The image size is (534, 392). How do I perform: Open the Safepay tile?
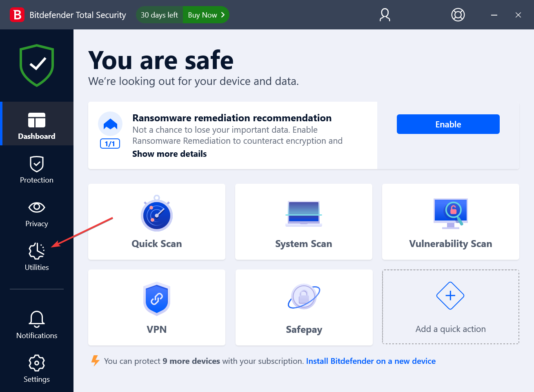click(x=304, y=307)
